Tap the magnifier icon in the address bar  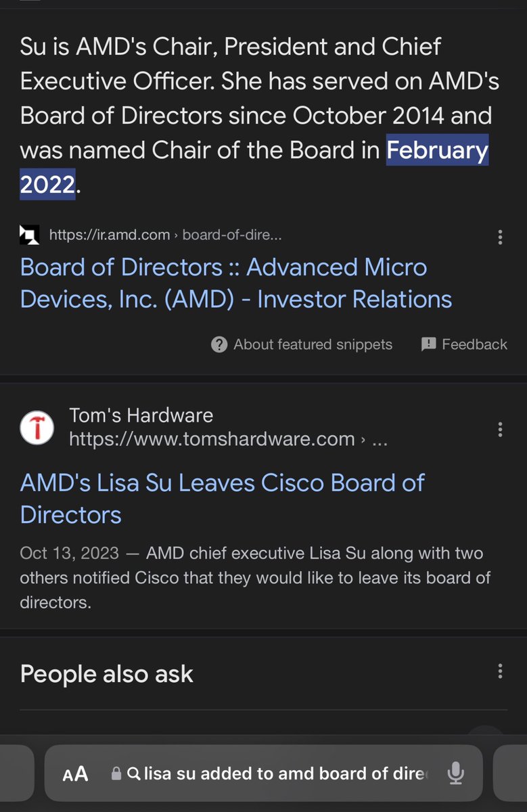pos(133,773)
